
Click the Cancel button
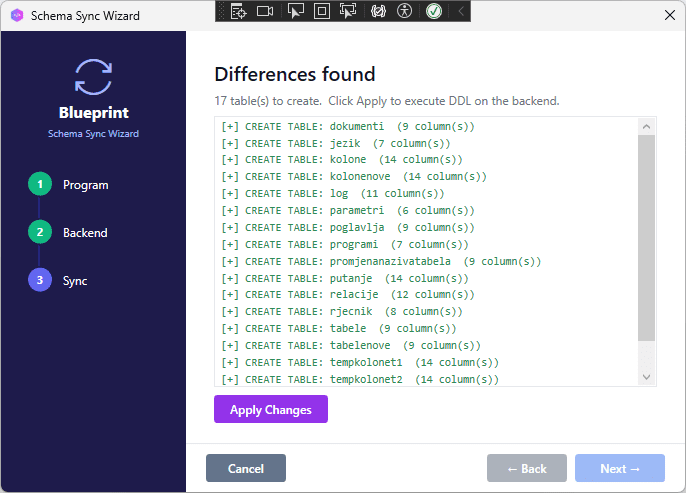tap(245, 468)
